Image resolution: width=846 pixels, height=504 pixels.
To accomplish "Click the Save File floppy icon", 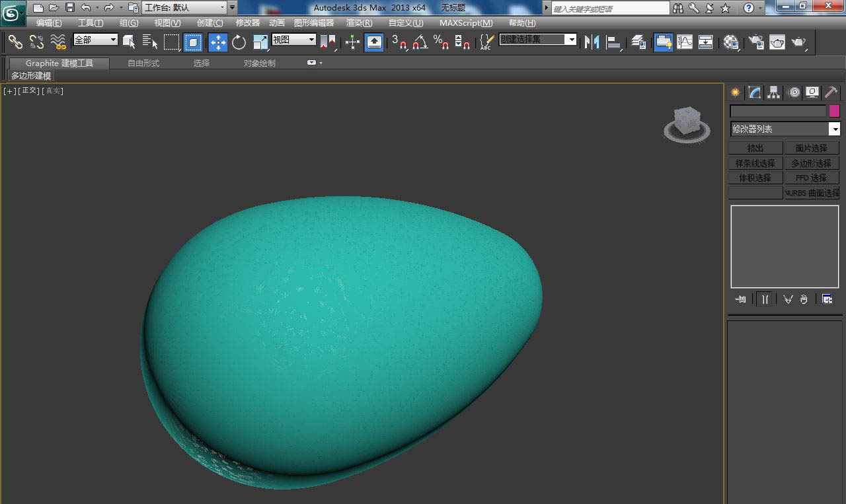I will tap(70, 8).
